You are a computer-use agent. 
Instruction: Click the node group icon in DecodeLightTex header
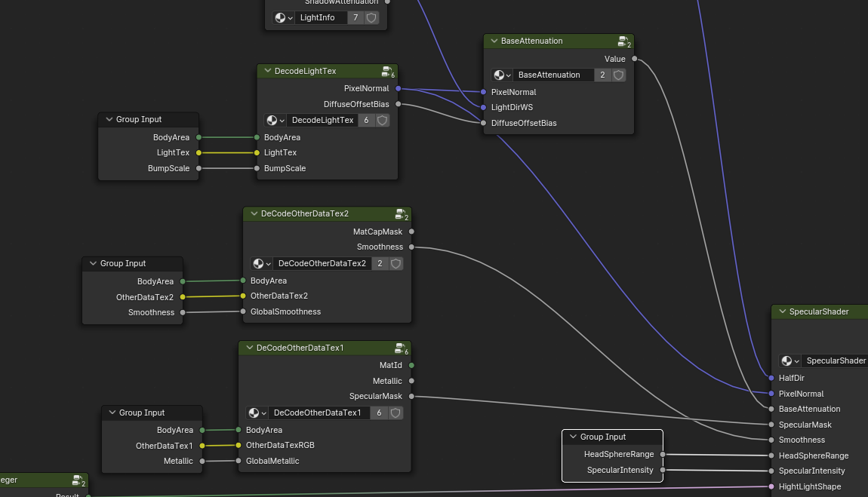(387, 72)
